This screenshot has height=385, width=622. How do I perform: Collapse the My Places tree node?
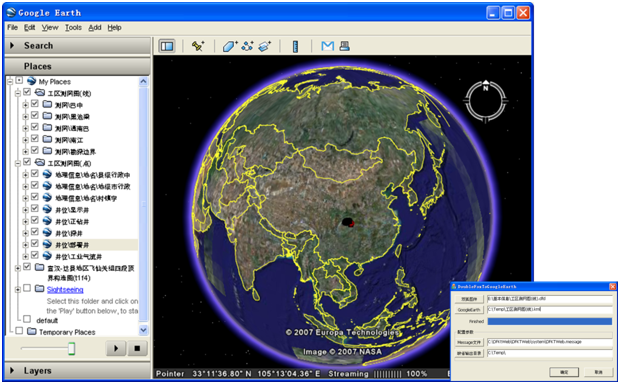pyautogui.click(x=10, y=82)
